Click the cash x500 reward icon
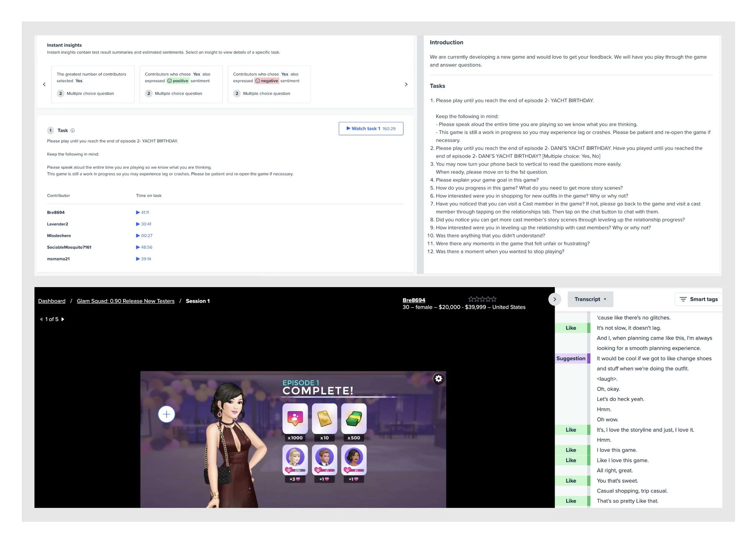 click(x=354, y=419)
